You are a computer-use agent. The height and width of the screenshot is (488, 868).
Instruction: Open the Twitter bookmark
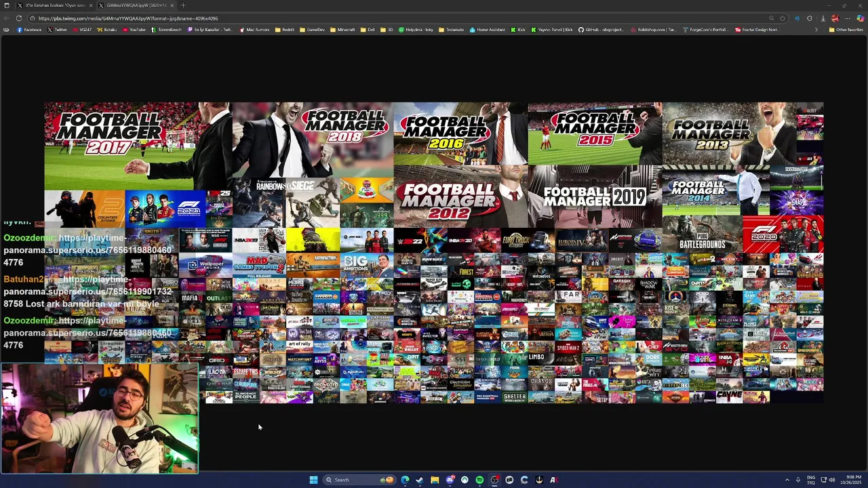(x=57, y=30)
